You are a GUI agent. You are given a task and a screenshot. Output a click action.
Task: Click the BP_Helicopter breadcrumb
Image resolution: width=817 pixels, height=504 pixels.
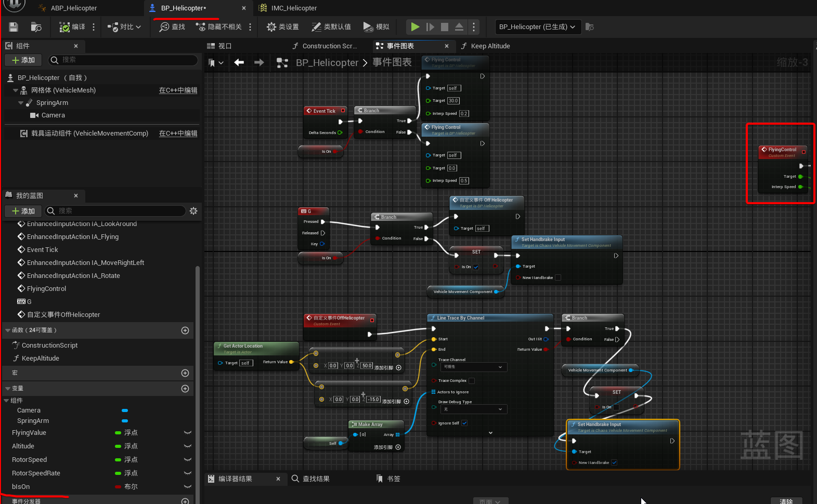(327, 62)
